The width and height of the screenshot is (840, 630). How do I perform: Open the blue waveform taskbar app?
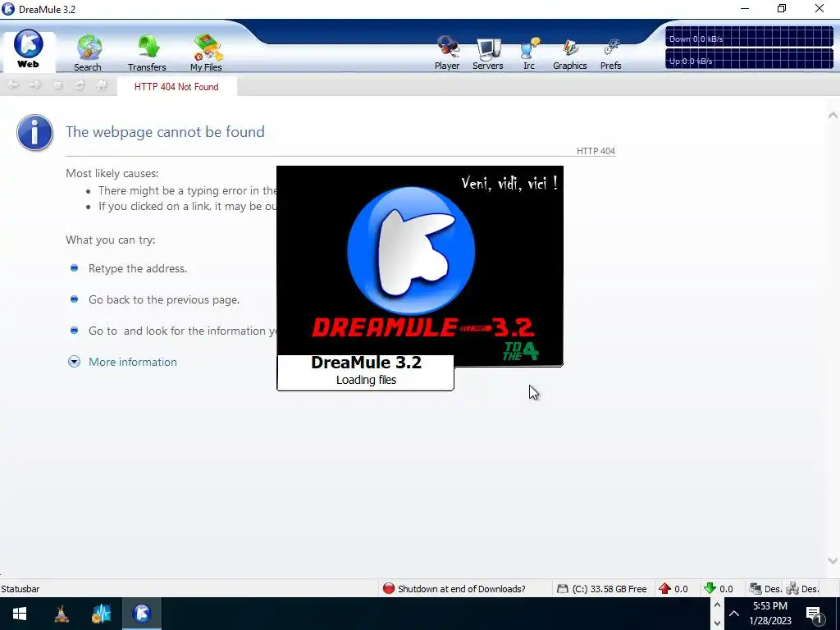coord(101,614)
